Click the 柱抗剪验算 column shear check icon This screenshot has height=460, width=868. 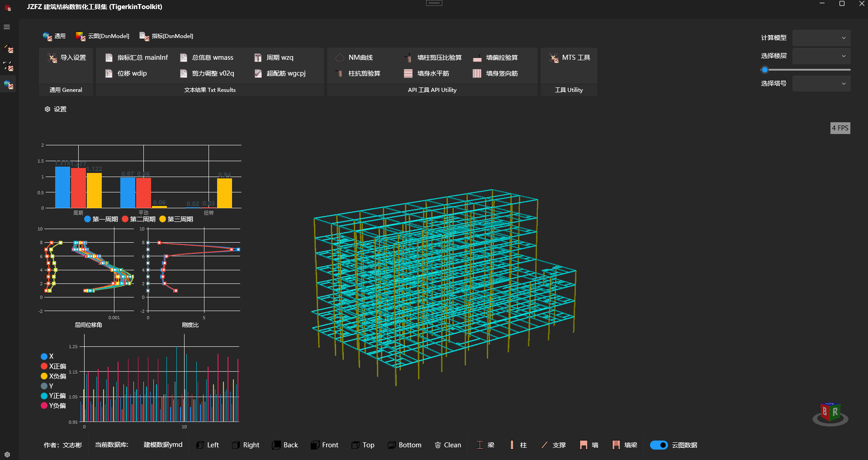tap(339, 73)
